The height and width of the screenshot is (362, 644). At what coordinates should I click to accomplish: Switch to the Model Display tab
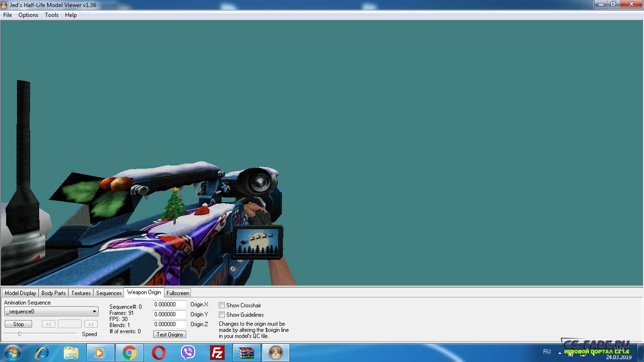tap(20, 293)
